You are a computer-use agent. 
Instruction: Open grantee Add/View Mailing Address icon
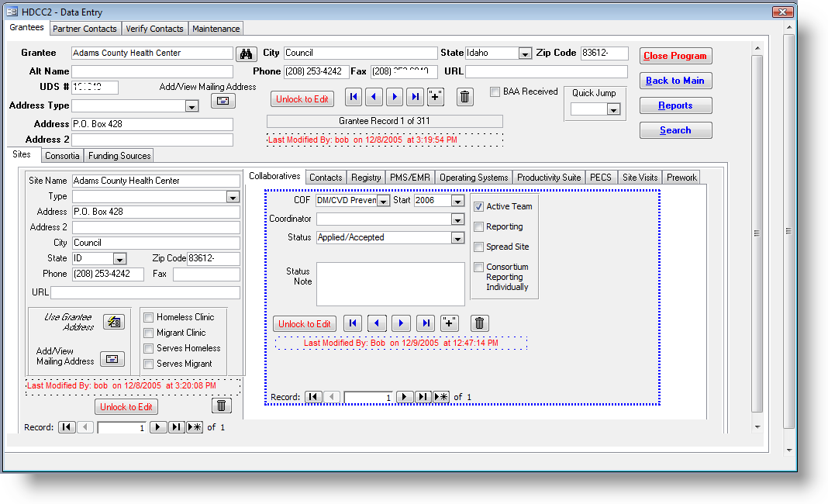pos(223,100)
